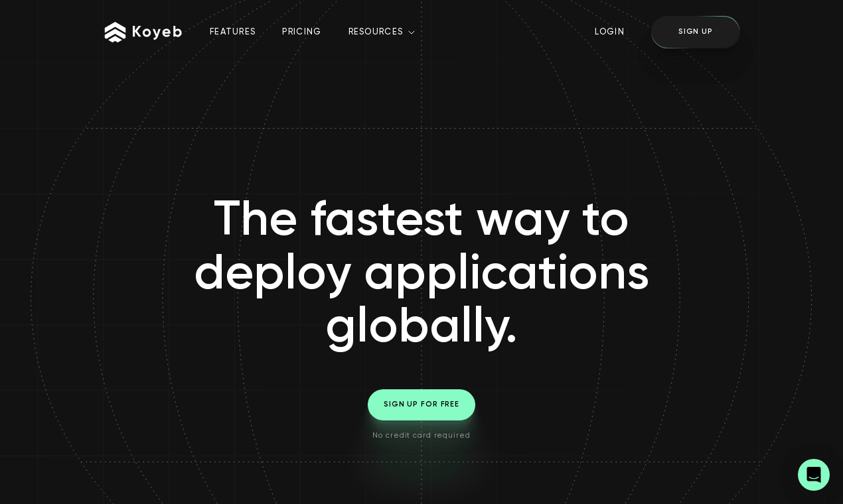Expand the Resources dropdown menu
Screen dimensions: 843x504
pyautogui.click(x=381, y=32)
